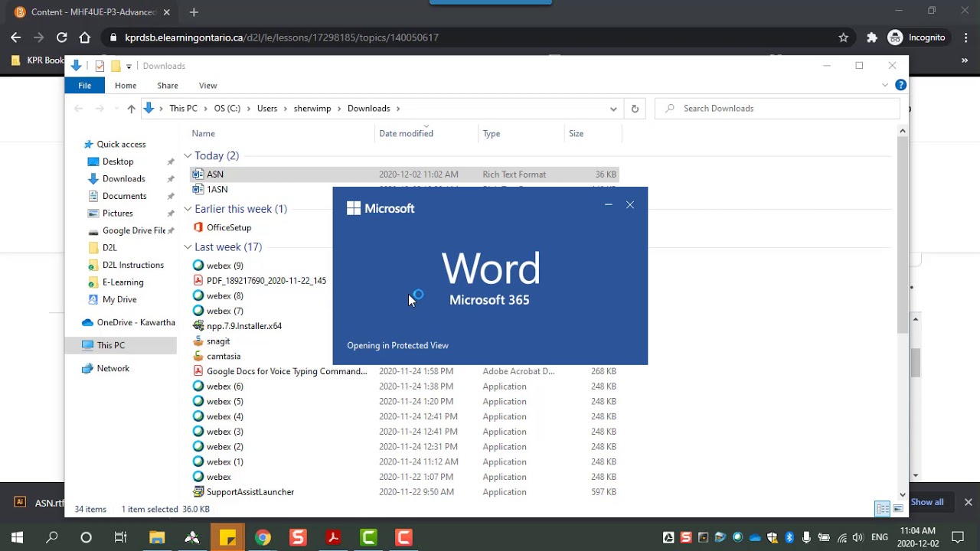Expand the address bar history dropdown
The height and width of the screenshot is (551, 980).
613,109
